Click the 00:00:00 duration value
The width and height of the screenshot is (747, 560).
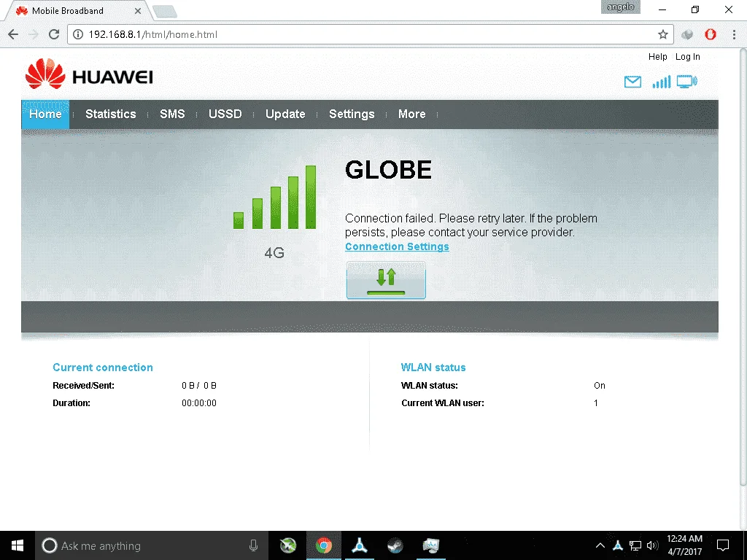(x=198, y=402)
